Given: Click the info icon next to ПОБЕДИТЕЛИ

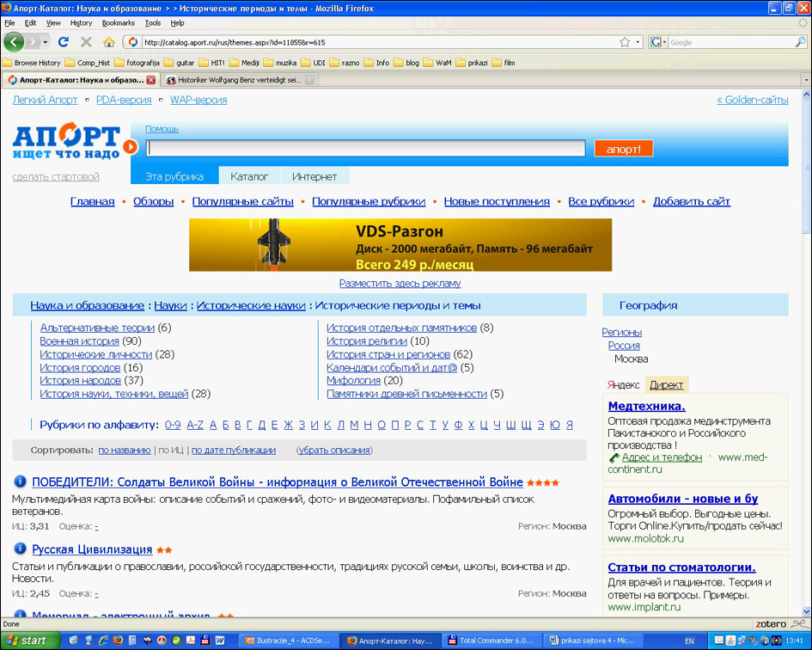Looking at the screenshot, I should click(20, 482).
